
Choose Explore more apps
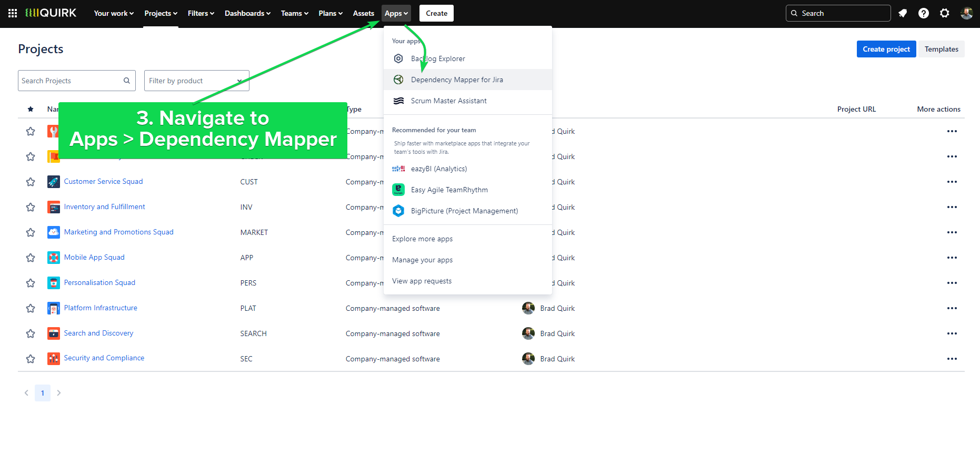468,239
